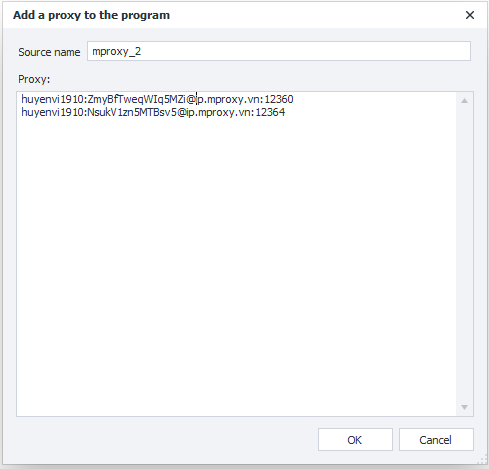This screenshot has width=489, height=469.
Task: Confirm with the OK button
Action: [x=355, y=440]
